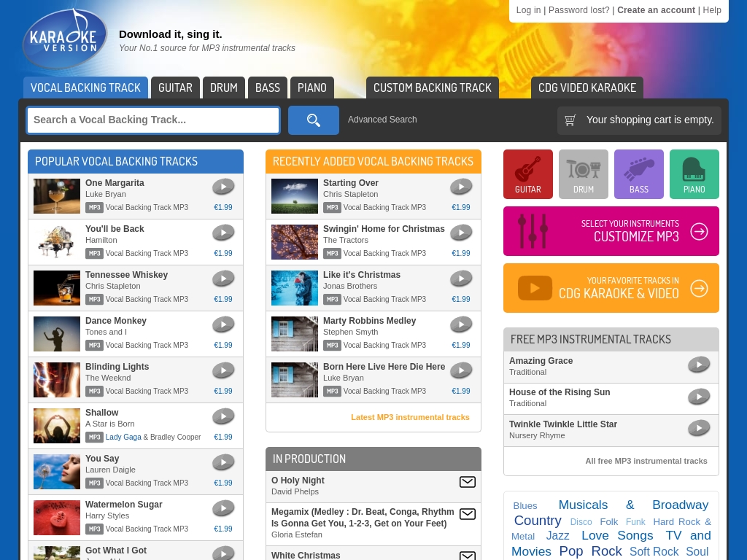Play preview of Swingin' Home for Christmas
Image resolution: width=747 pixels, height=560 pixels.
point(461,233)
